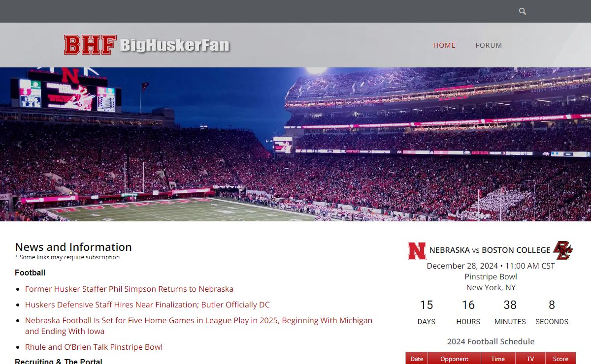This screenshot has height=364, width=591.
Task: Click the Date column header
Action: click(x=417, y=359)
